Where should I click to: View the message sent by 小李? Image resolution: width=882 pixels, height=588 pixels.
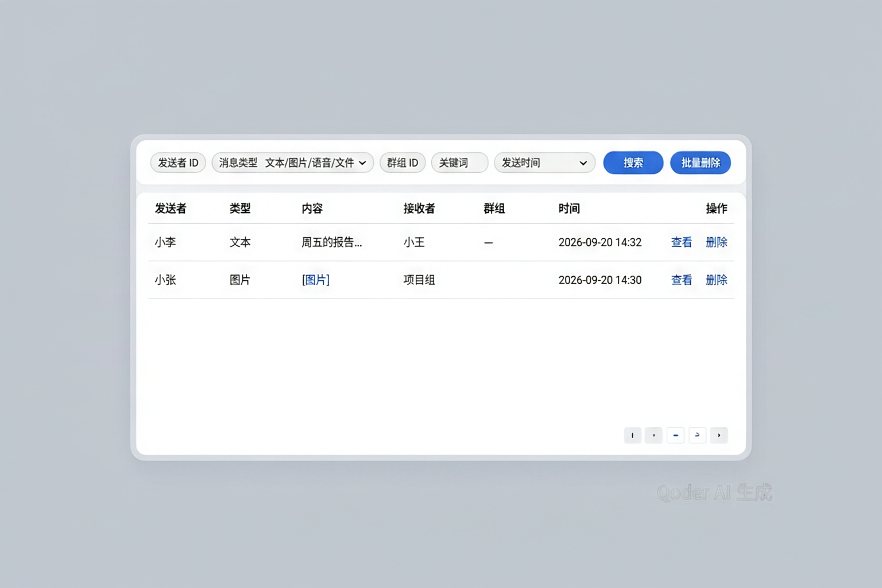pos(682,242)
